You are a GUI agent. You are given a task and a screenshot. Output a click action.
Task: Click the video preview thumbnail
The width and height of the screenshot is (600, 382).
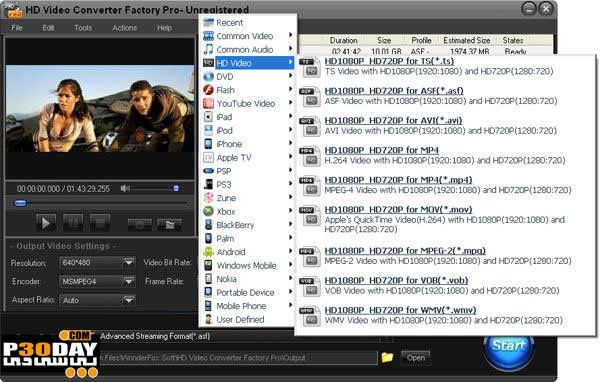(x=100, y=109)
